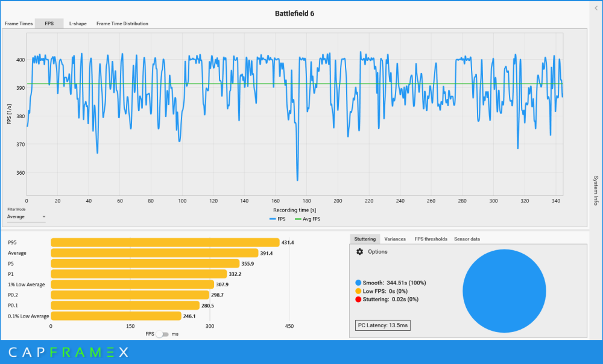The width and height of the screenshot is (603, 364).
Task: Click the 0.1% Low Average bar
Action: (x=116, y=316)
